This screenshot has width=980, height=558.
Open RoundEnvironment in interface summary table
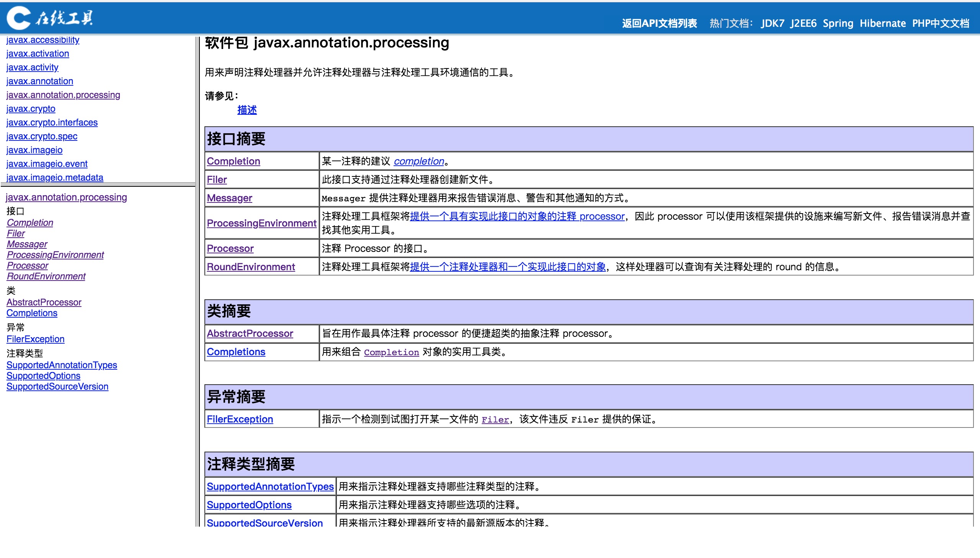coord(251,267)
